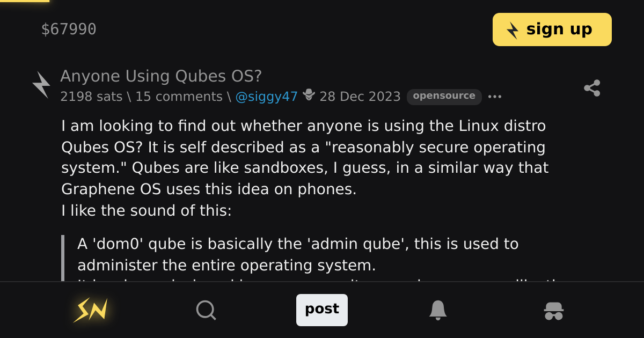Click the 2198 sats amount
The height and width of the screenshot is (338, 644).
click(x=91, y=96)
